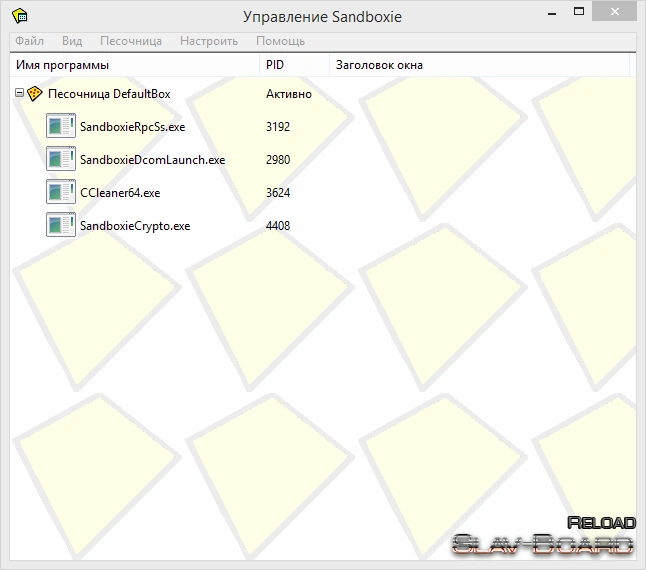
Task: Select the Песочница DefaultBox row label
Action: tap(109, 94)
